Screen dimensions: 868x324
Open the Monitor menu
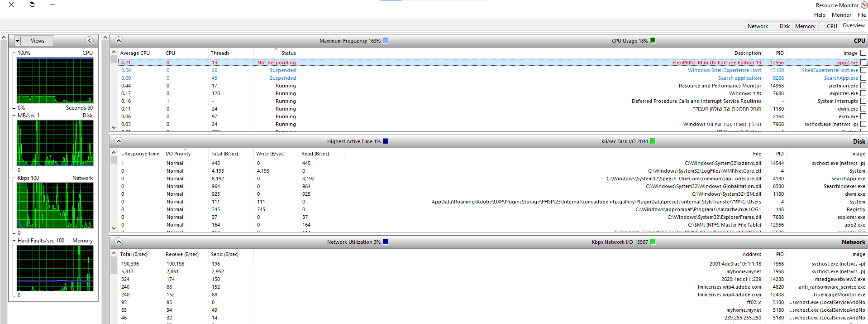point(841,15)
